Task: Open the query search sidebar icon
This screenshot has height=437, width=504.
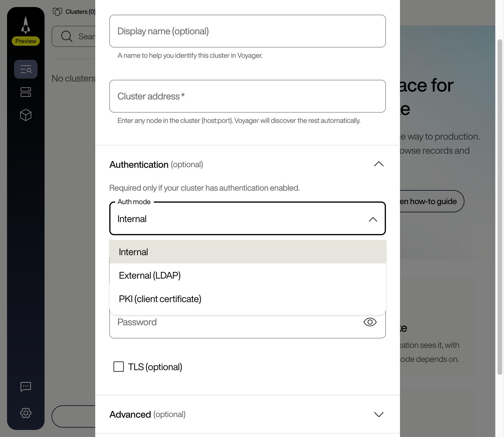Action: point(26,69)
